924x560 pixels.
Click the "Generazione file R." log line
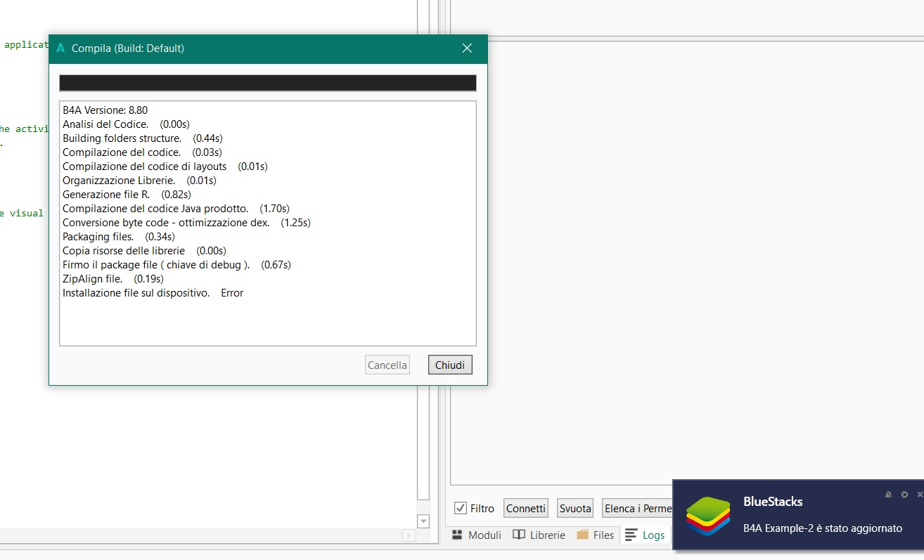click(x=127, y=194)
